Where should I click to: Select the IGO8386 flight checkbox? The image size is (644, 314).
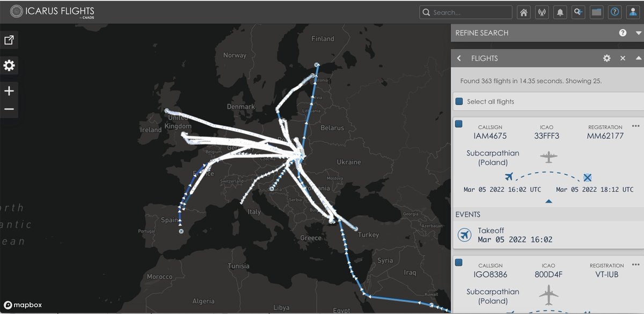click(459, 263)
